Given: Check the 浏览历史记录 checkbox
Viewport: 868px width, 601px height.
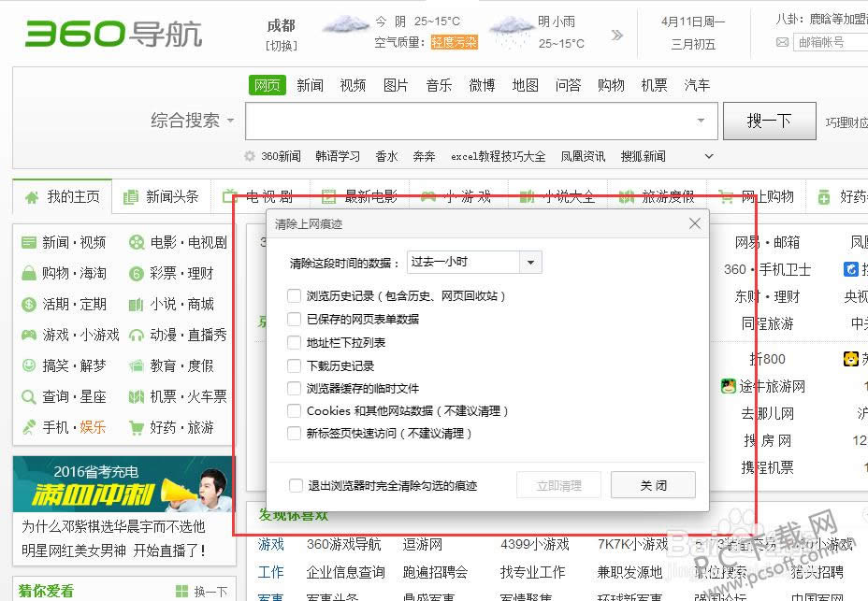Looking at the screenshot, I should 295,296.
